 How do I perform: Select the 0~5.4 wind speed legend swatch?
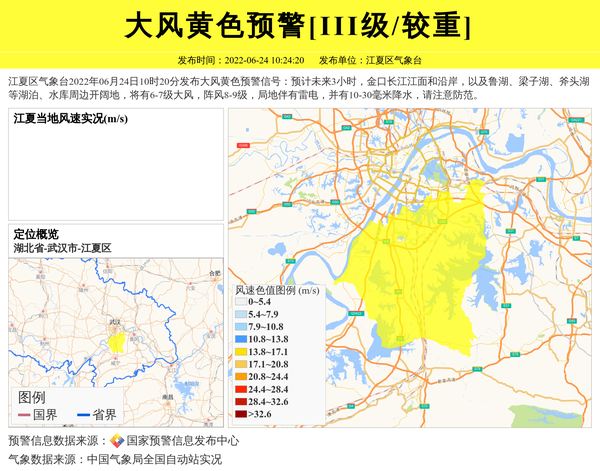click(x=240, y=301)
